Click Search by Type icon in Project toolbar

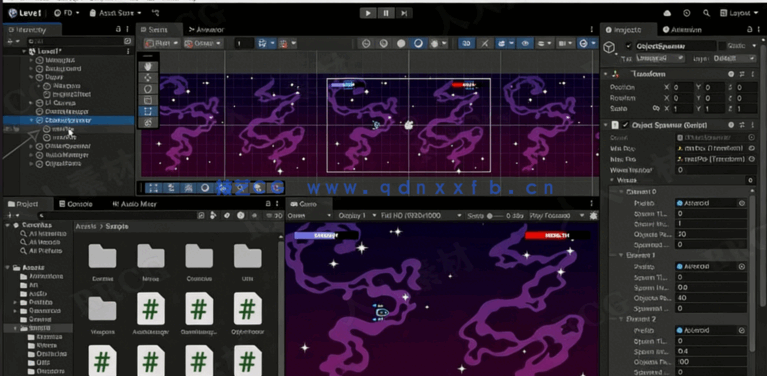coord(213,215)
